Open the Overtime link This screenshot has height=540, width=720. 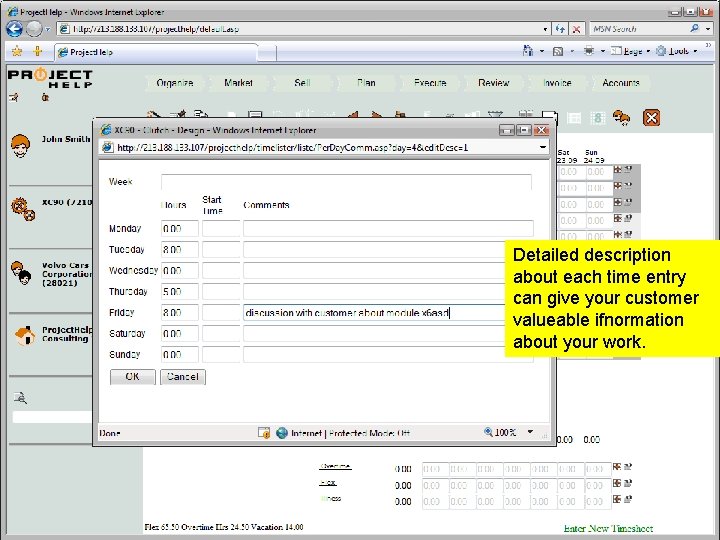pyautogui.click(x=335, y=466)
